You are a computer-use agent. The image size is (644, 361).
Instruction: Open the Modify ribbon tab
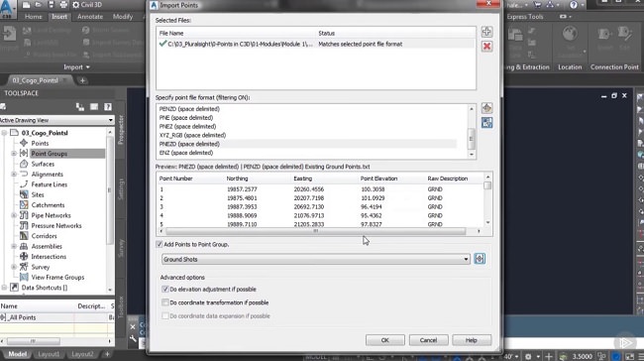(x=123, y=17)
